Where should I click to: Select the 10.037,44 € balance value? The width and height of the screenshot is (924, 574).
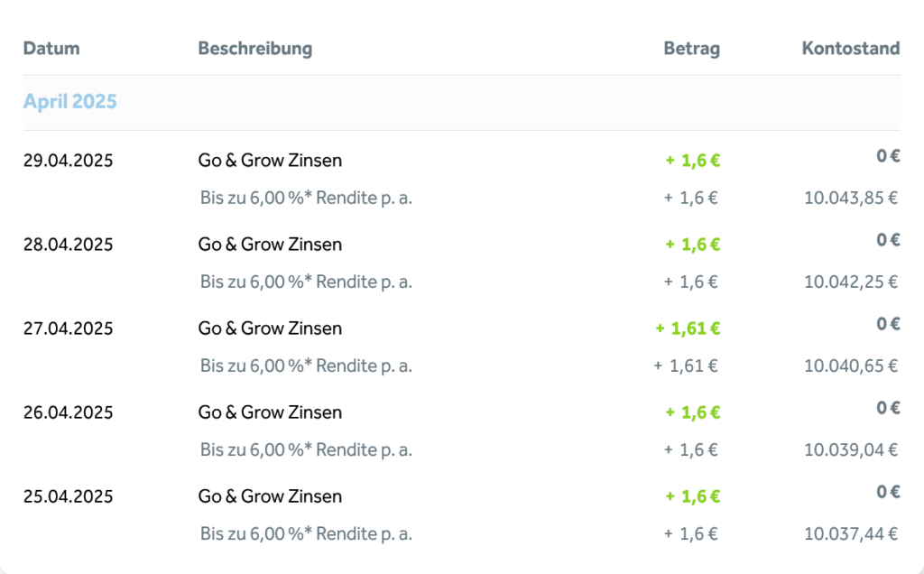[851, 533]
